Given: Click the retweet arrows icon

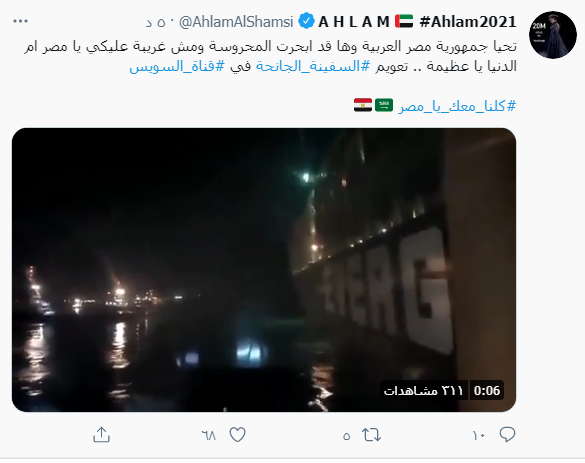Looking at the screenshot, I should coord(371,435).
